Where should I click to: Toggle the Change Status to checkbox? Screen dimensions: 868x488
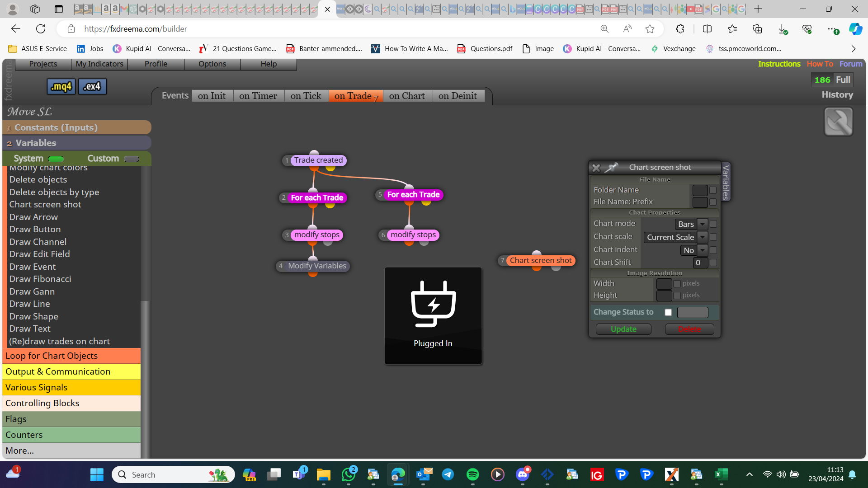coord(668,312)
